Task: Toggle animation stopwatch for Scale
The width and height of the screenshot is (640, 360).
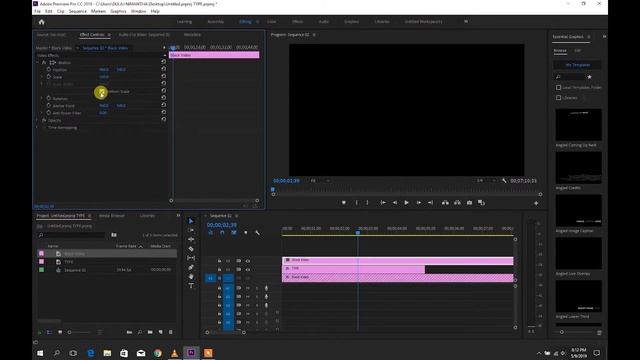Action: pos(49,77)
